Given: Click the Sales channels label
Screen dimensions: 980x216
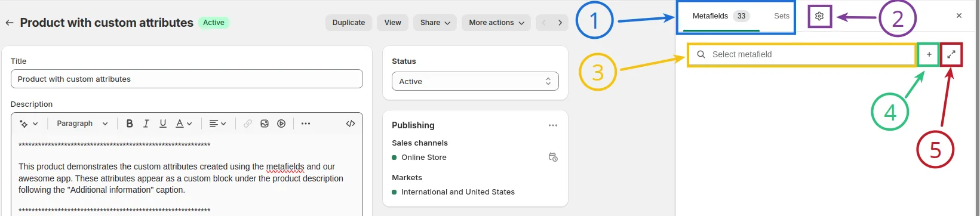Looking at the screenshot, I should click(420, 143).
